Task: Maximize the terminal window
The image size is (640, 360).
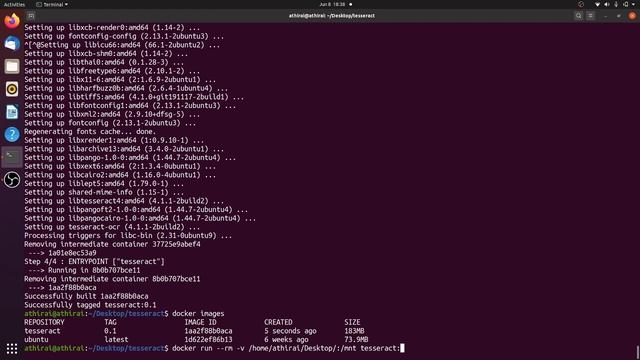Action: [619, 16]
